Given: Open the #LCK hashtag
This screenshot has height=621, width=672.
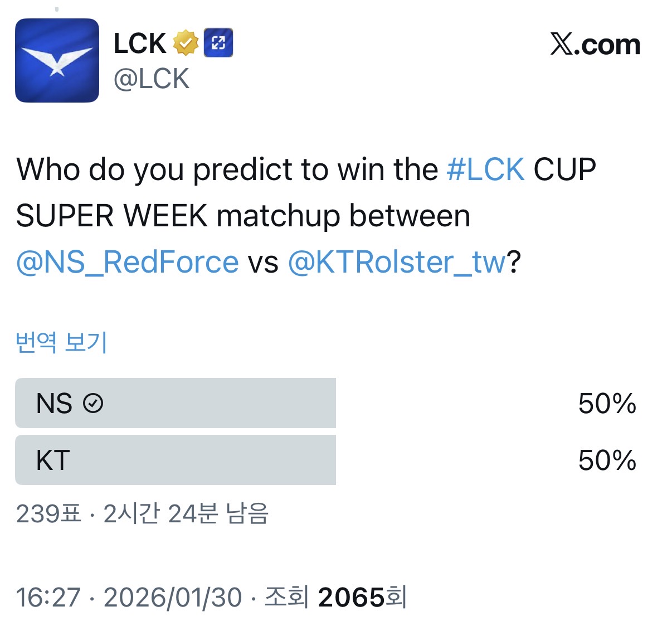Looking at the screenshot, I should [485, 169].
